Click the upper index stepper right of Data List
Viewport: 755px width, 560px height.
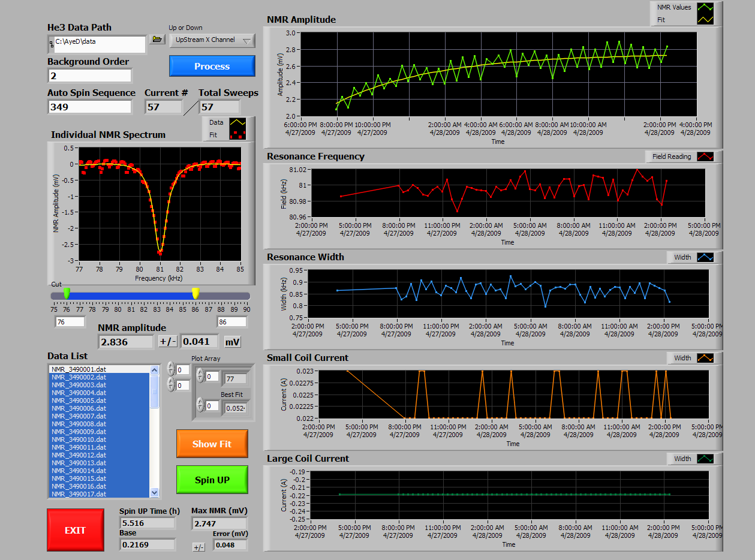point(171,369)
